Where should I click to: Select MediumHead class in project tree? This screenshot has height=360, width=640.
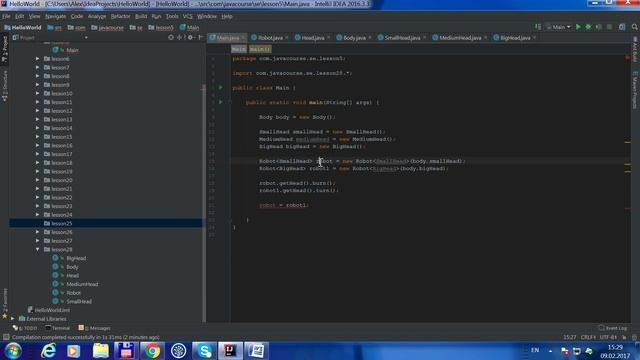tap(82, 284)
